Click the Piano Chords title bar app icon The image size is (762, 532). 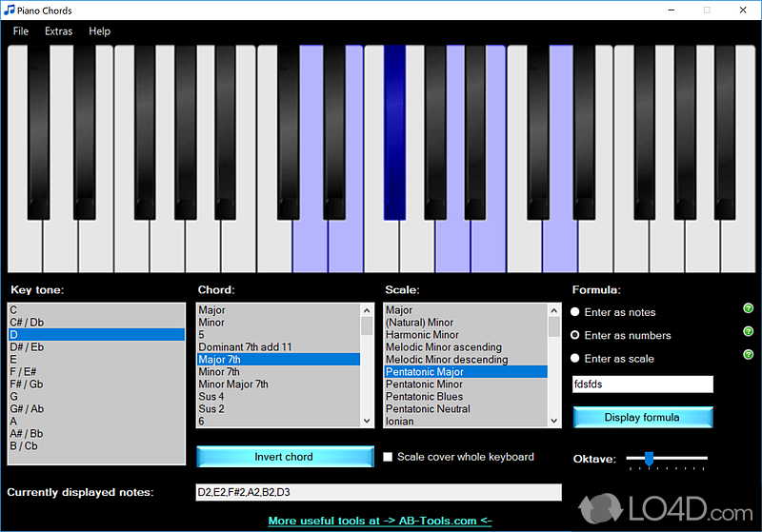pos(10,10)
